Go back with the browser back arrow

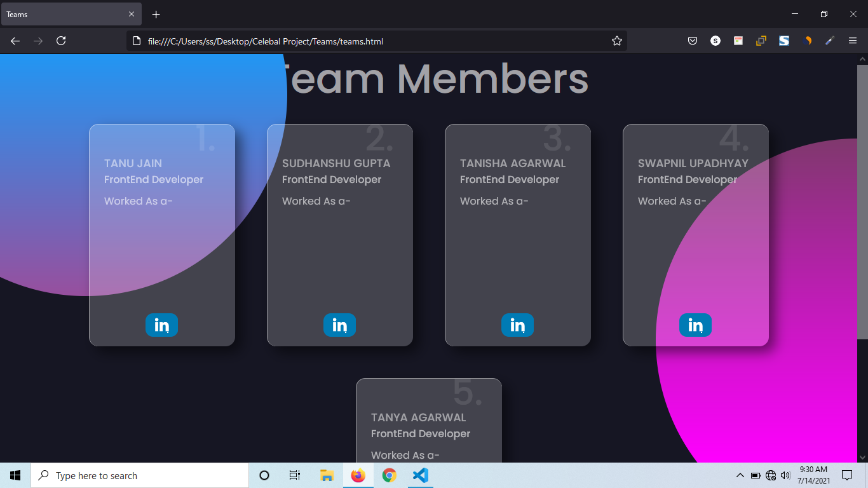pyautogui.click(x=15, y=41)
